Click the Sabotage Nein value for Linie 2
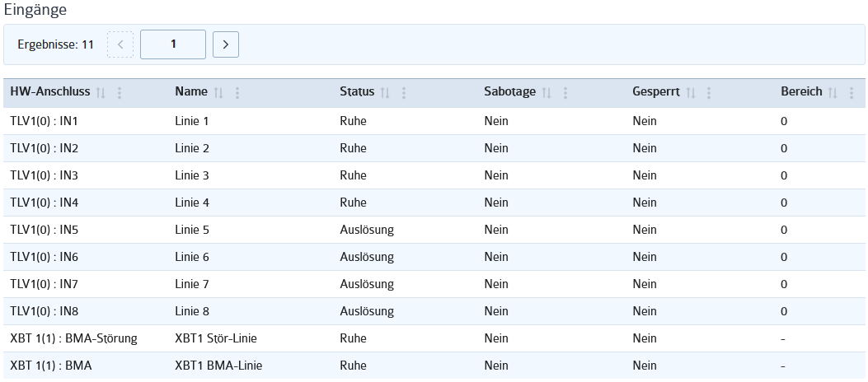The width and height of the screenshot is (868, 382). tap(496, 148)
